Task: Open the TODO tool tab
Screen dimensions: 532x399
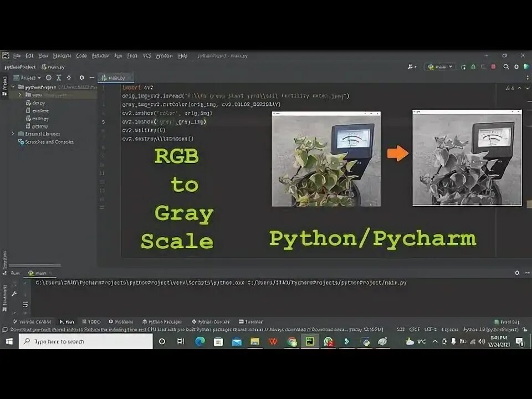Action: coord(91,321)
